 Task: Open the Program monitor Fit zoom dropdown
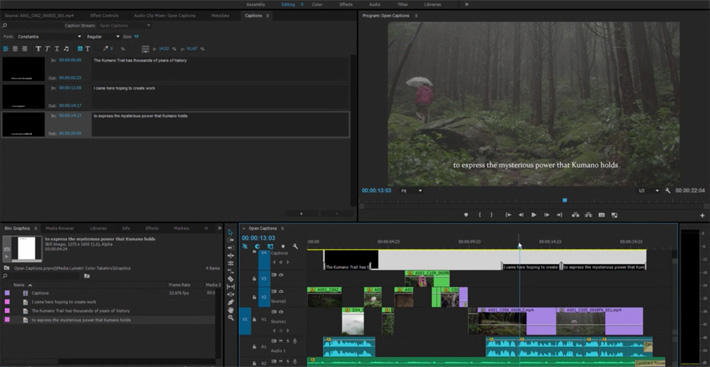(411, 191)
